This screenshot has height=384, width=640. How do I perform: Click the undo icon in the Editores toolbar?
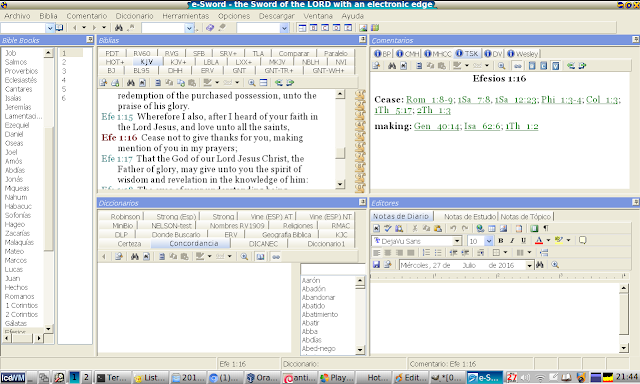(x=453, y=229)
